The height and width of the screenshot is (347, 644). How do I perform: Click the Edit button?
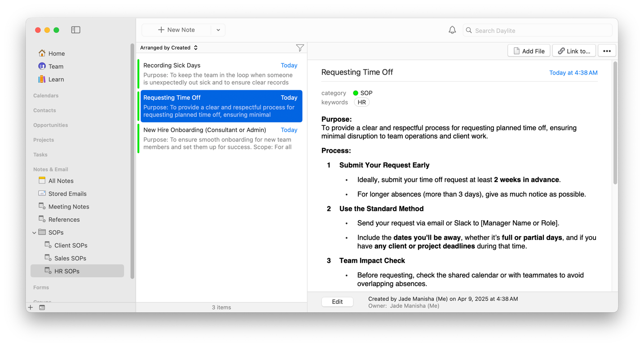click(337, 302)
